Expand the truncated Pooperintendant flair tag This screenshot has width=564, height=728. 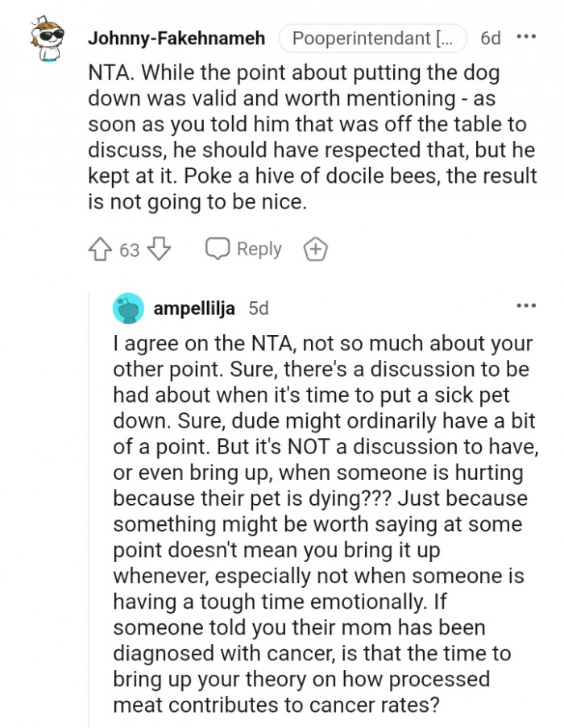(x=372, y=37)
